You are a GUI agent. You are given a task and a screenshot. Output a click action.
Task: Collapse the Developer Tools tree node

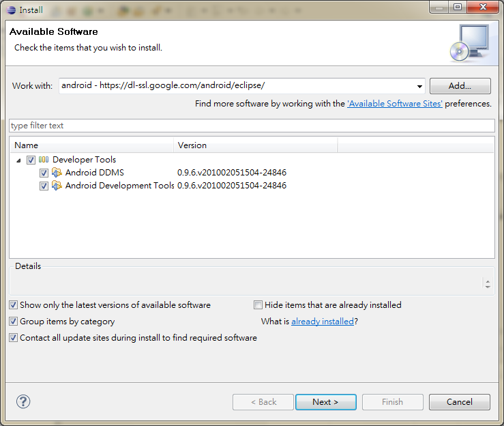[18, 160]
